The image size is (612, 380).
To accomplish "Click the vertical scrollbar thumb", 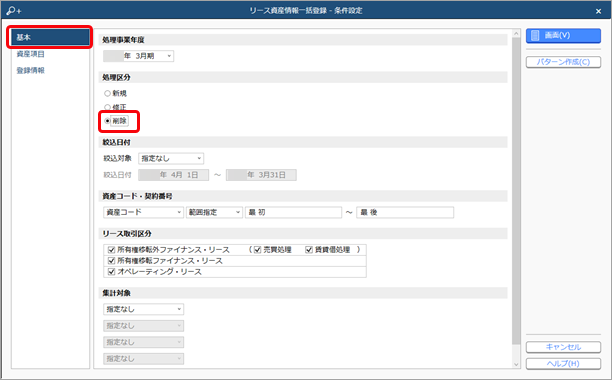I will [x=516, y=191].
